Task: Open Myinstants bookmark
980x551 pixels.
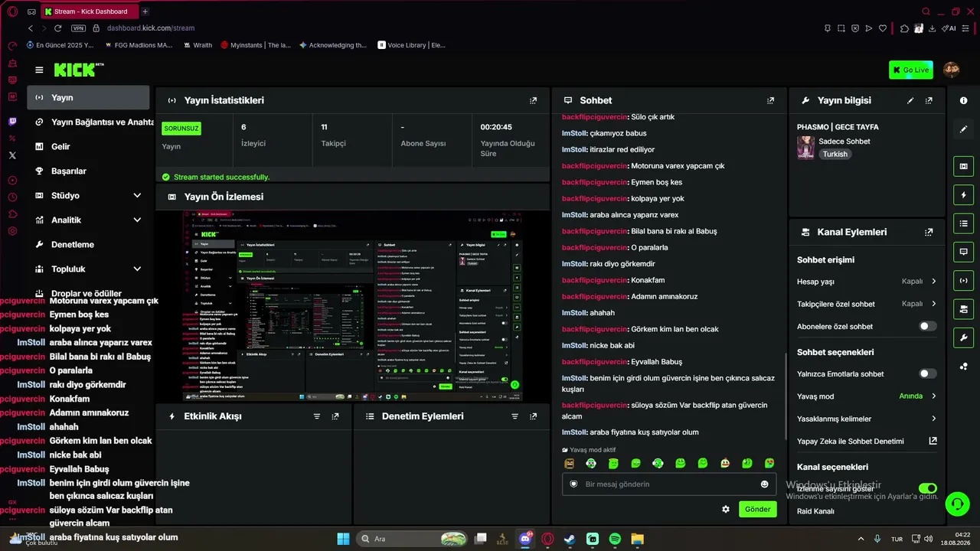Action: click(x=256, y=45)
